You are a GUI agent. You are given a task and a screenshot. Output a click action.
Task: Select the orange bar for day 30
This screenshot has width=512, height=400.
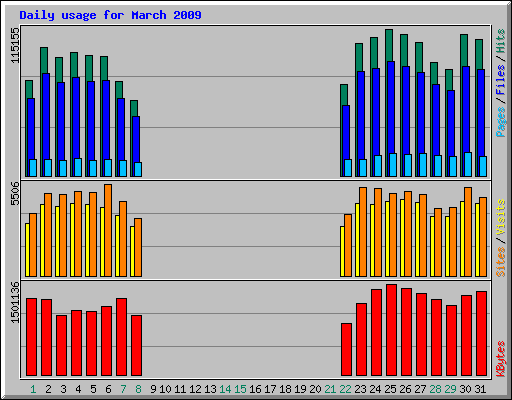tap(468, 232)
